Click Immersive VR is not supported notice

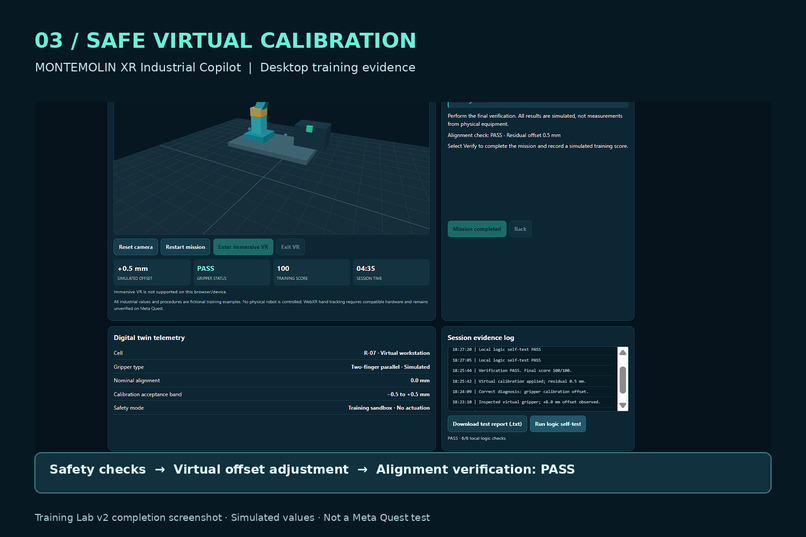click(x=170, y=292)
